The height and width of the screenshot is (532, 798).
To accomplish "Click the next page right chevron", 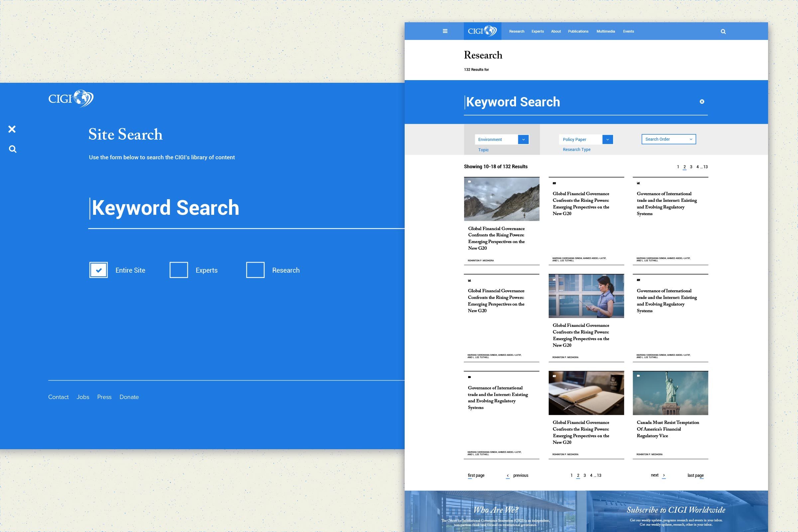I will point(664,475).
